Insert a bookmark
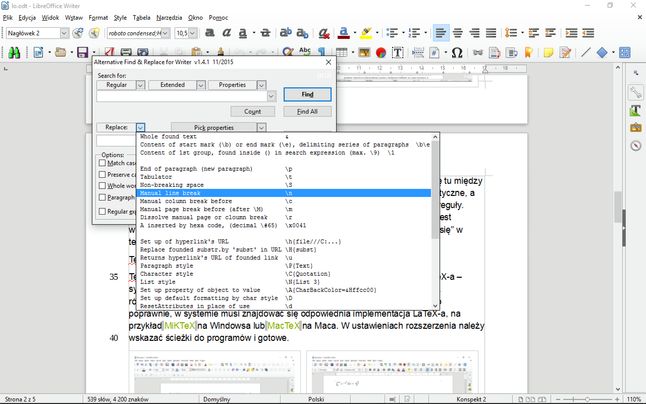Viewport: 646px width, 404px height. [528, 52]
